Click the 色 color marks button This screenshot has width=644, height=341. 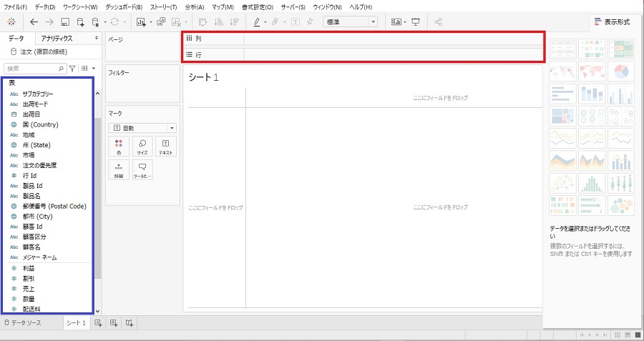pos(119,146)
